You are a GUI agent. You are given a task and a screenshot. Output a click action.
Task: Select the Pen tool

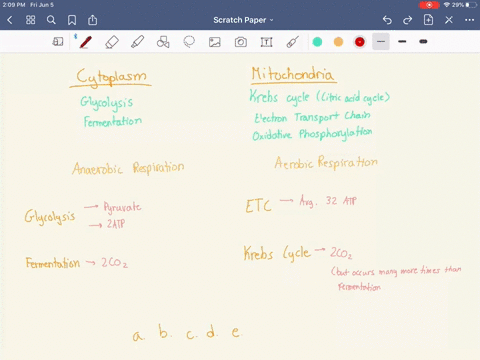[x=86, y=42]
